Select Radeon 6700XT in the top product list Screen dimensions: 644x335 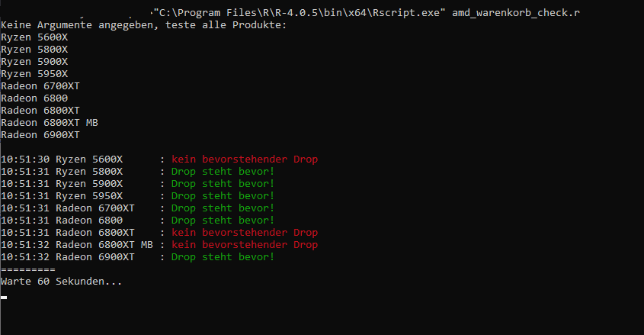tap(40, 86)
